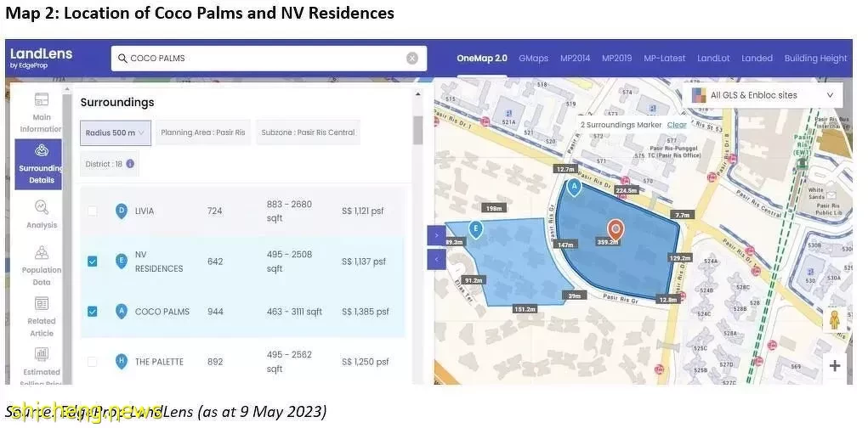Open Street View pegman icon
The width and height of the screenshot is (868, 428).
(834, 319)
